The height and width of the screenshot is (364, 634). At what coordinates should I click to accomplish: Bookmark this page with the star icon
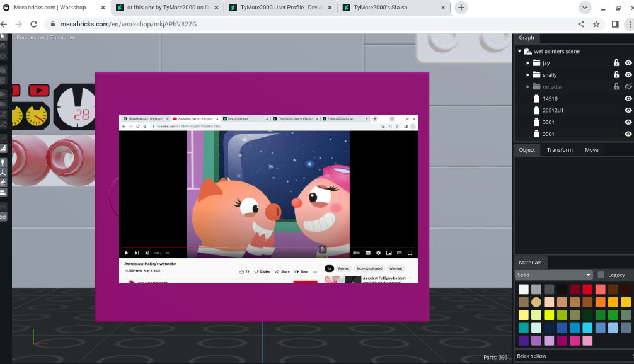pyautogui.click(x=596, y=24)
